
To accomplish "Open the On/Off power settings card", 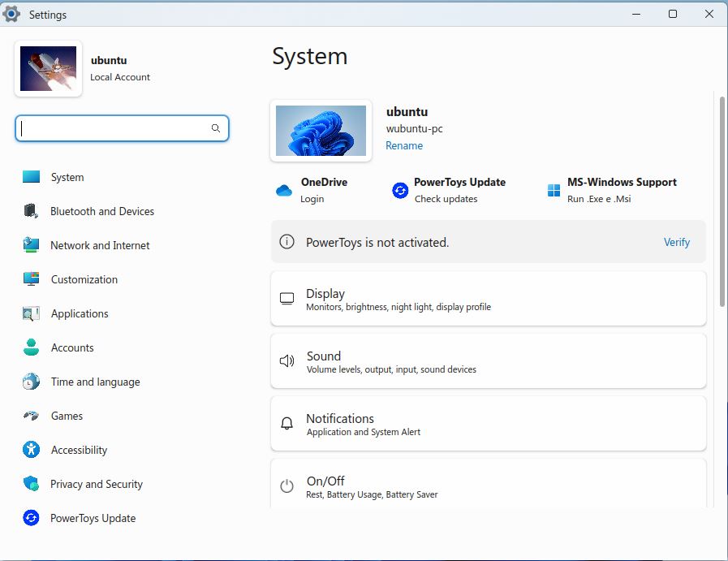I will pyautogui.click(x=488, y=486).
